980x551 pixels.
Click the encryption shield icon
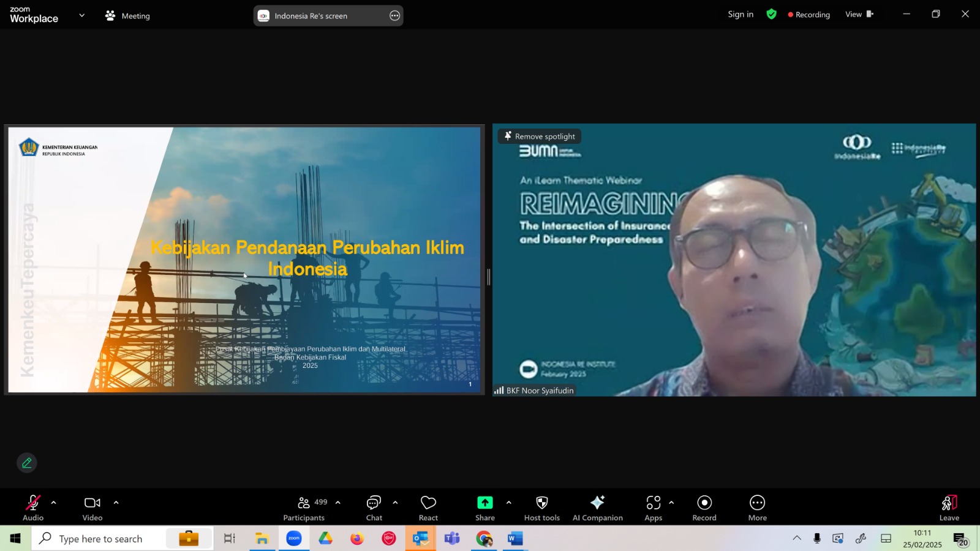pos(771,14)
